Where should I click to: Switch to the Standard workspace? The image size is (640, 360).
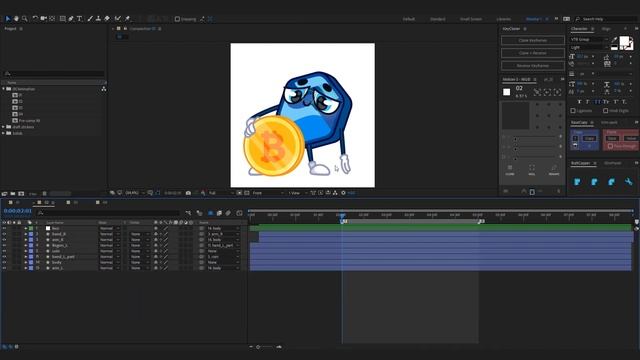[x=438, y=19]
